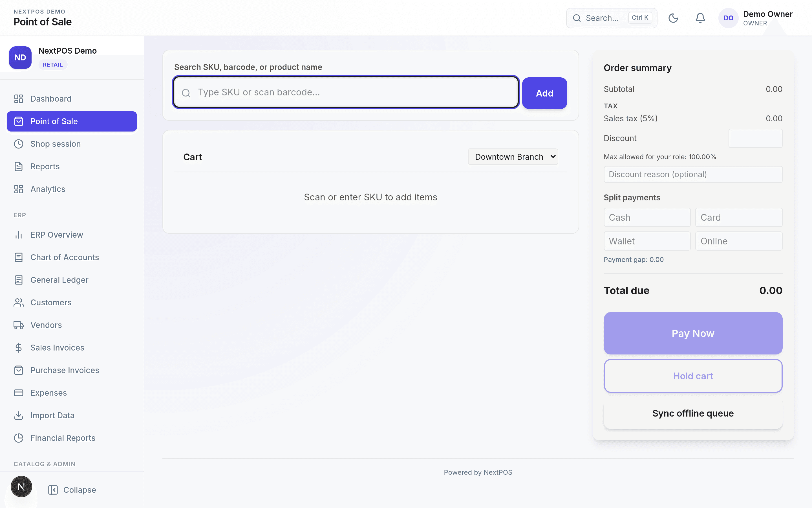Click the round N logo button

point(21,487)
